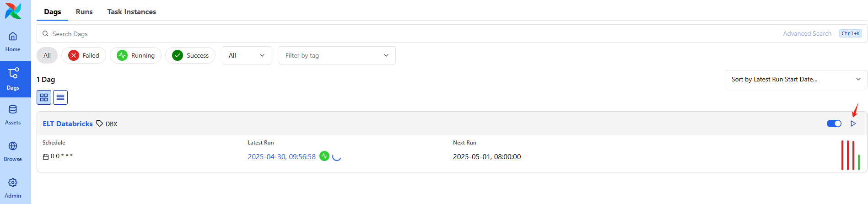Viewport: 868px width, 204px height.
Task: Expand the All paused-state dropdown
Action: click(x=247, y=55)
